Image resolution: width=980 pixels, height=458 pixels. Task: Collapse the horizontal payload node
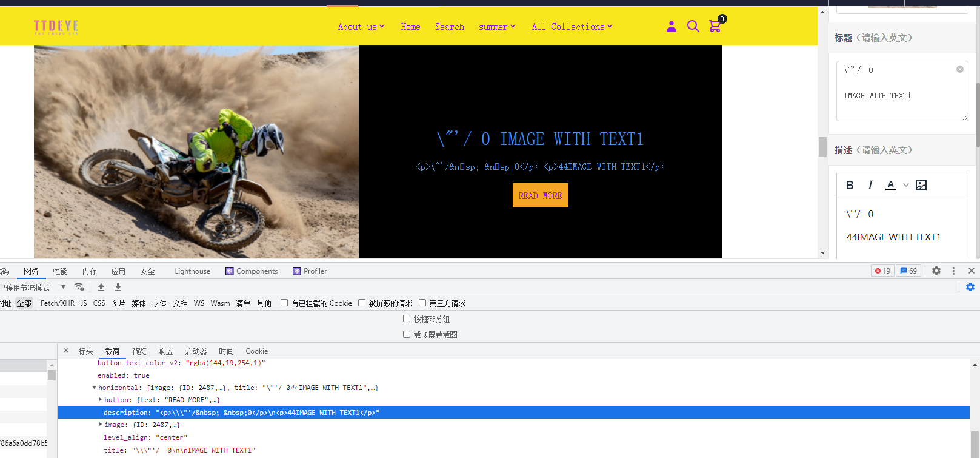(94, 387)
